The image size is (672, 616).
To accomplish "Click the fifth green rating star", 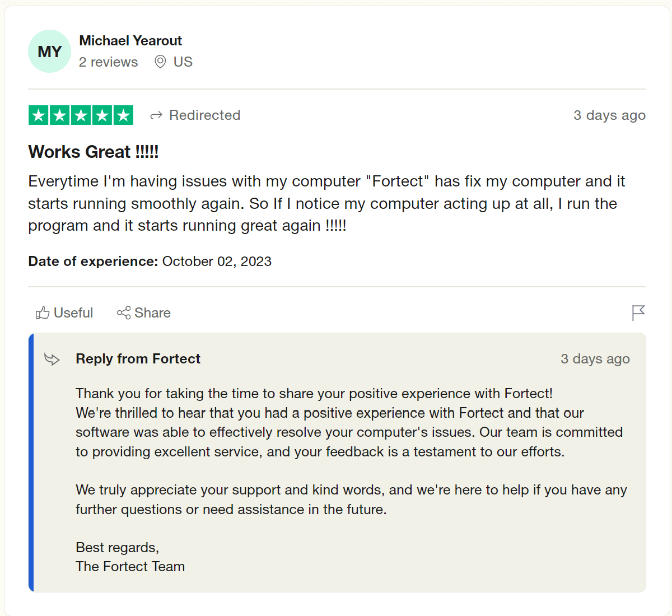I will [123, 115].
